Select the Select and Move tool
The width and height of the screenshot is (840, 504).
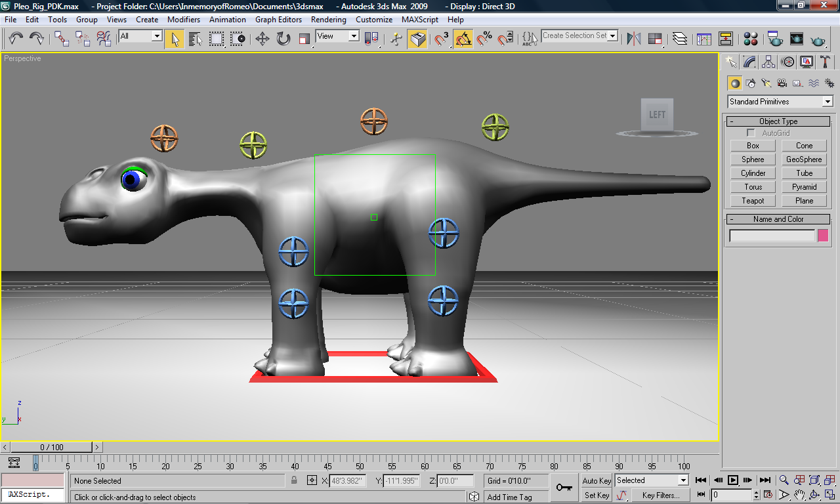[x=262, y=39]
